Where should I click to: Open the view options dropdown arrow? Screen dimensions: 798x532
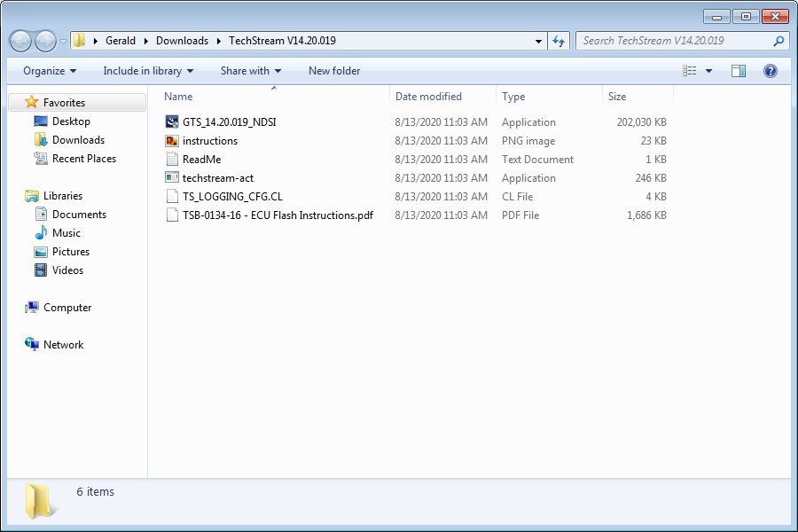(x=708, y=71)
